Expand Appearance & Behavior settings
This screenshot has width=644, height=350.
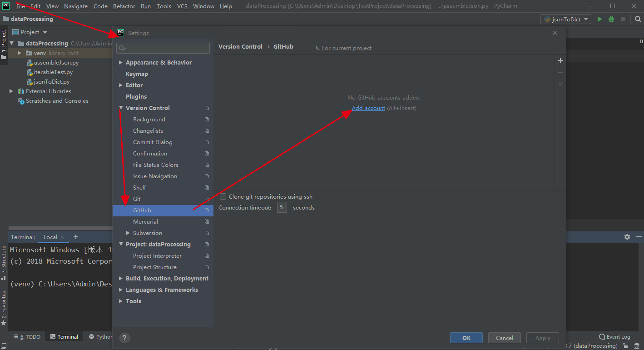(121, 63)
